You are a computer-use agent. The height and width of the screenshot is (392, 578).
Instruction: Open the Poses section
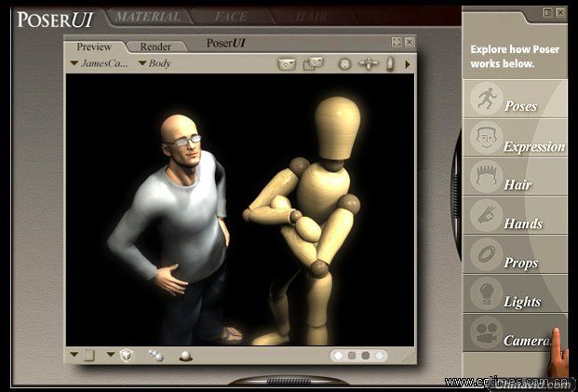515,99
